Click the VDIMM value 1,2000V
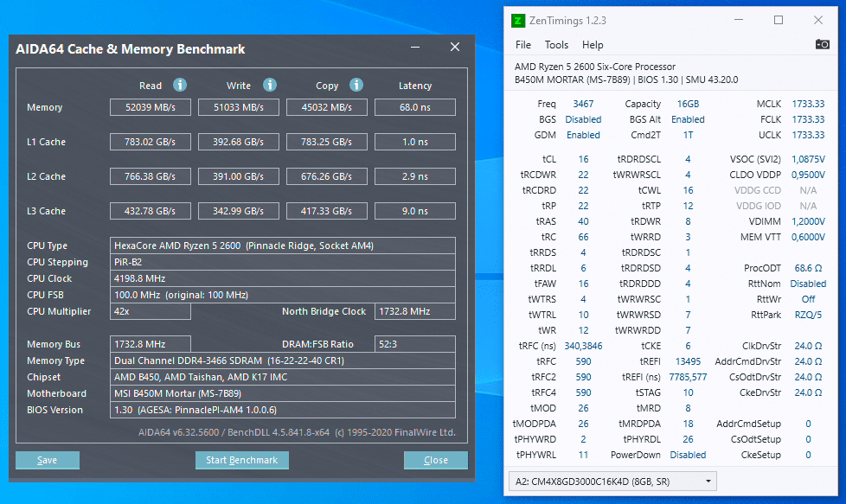 pyautogui.click(x=808, y=221)
